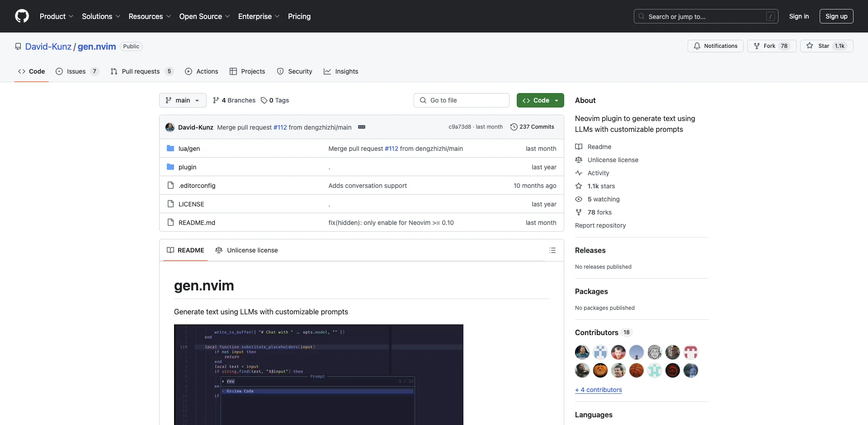The width and height of the screenshot is (868, 425).
Task: Open the Product dropdown menu
Action: click(x=57, y=16)
